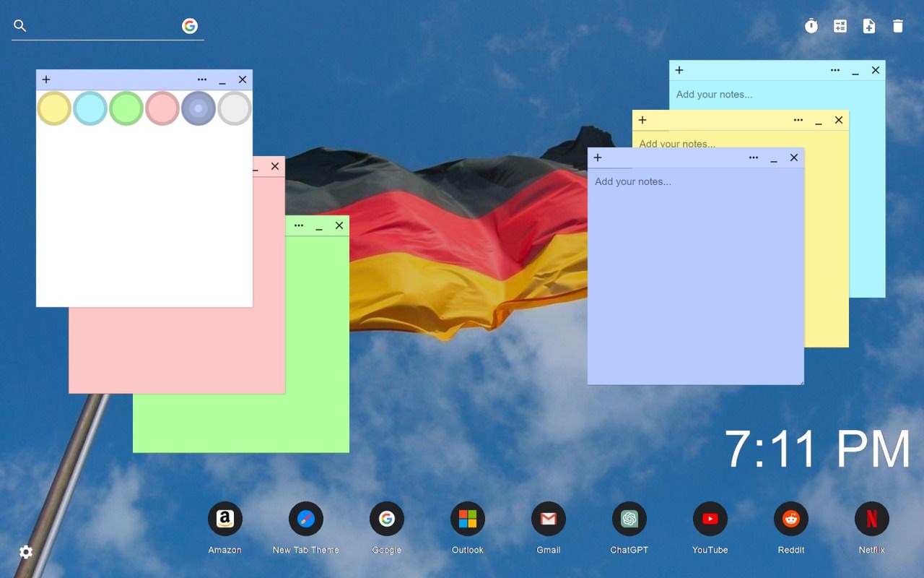Open the New Tab Theme shortcut

click(x=306, y=519)
